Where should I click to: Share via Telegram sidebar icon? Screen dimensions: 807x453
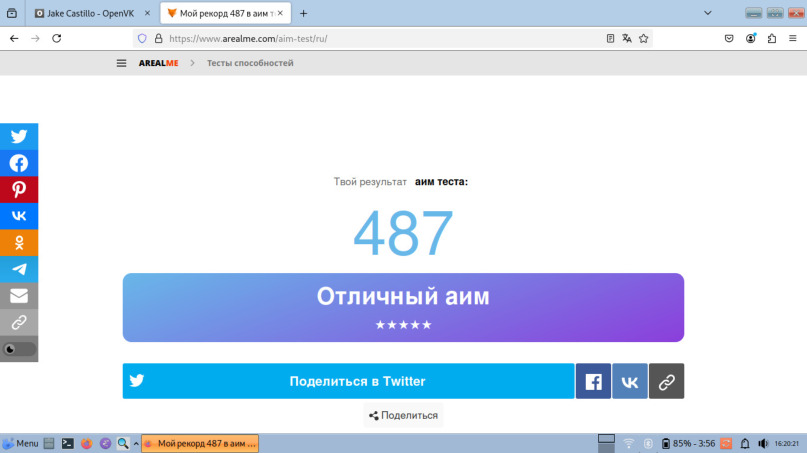click(x=19, y=269)
